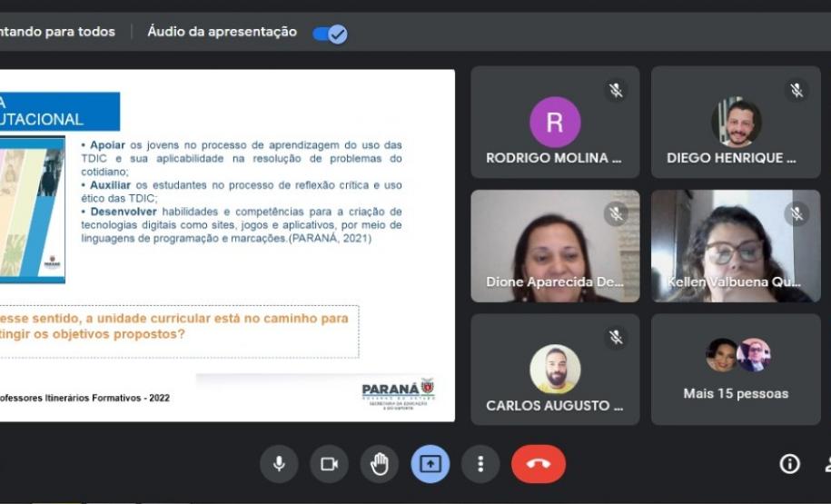Toggle the microphone button in call controls
Viewport: 831px width, 504px height.
point(279,464)
